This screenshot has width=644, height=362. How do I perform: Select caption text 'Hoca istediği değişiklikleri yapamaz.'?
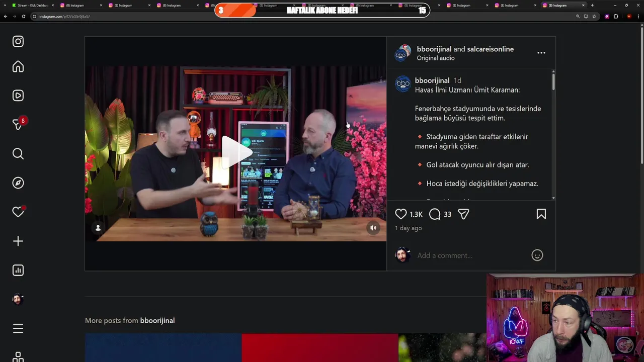[x=482, y=184]
